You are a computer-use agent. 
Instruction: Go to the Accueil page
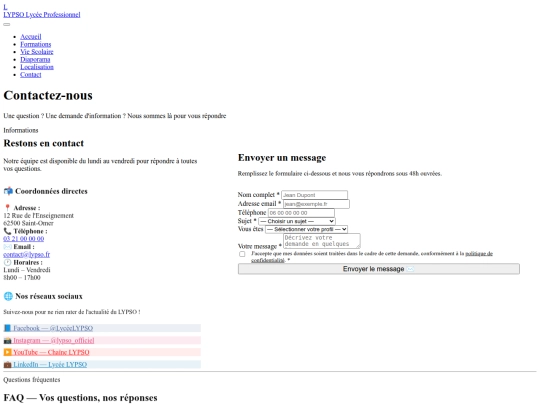(x=31, y=37)
